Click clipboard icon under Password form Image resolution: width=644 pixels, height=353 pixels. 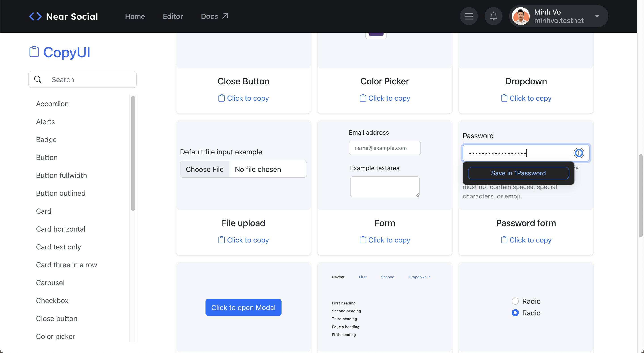click(504, 240)
